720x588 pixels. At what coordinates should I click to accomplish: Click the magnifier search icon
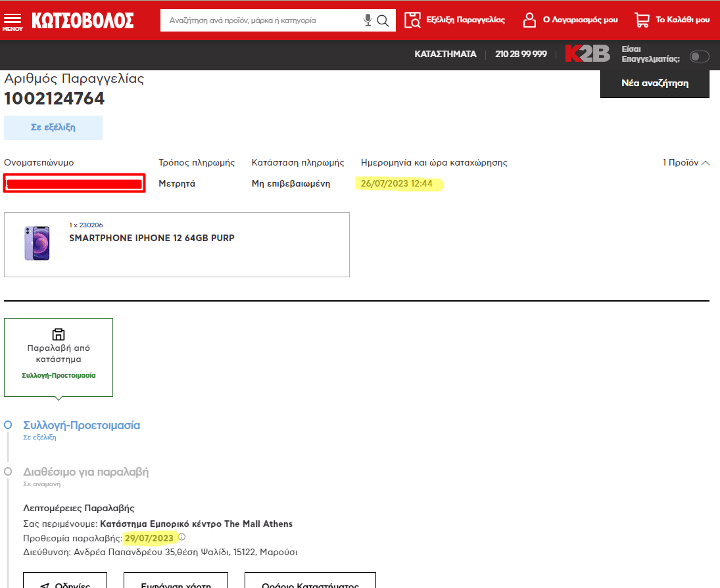point(383,20)
